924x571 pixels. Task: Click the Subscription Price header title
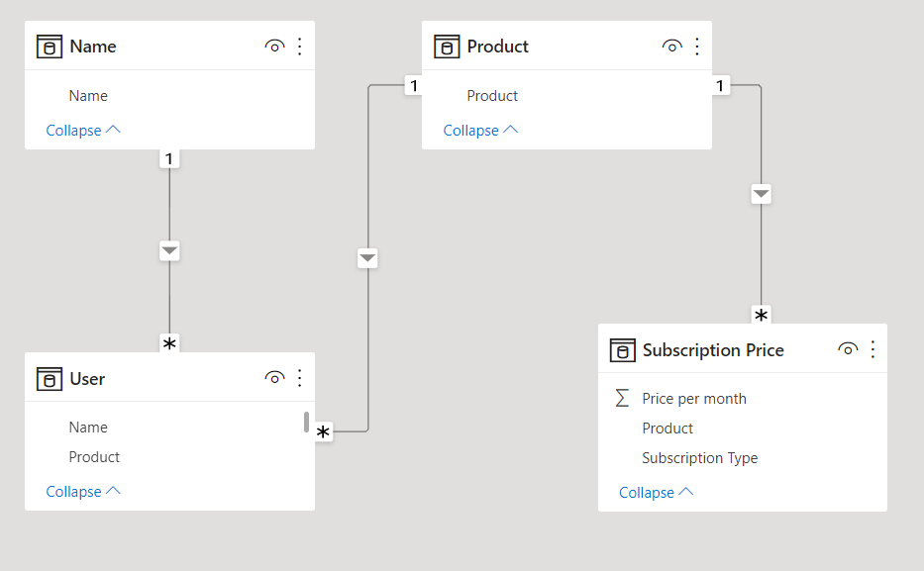click(713, 350)
